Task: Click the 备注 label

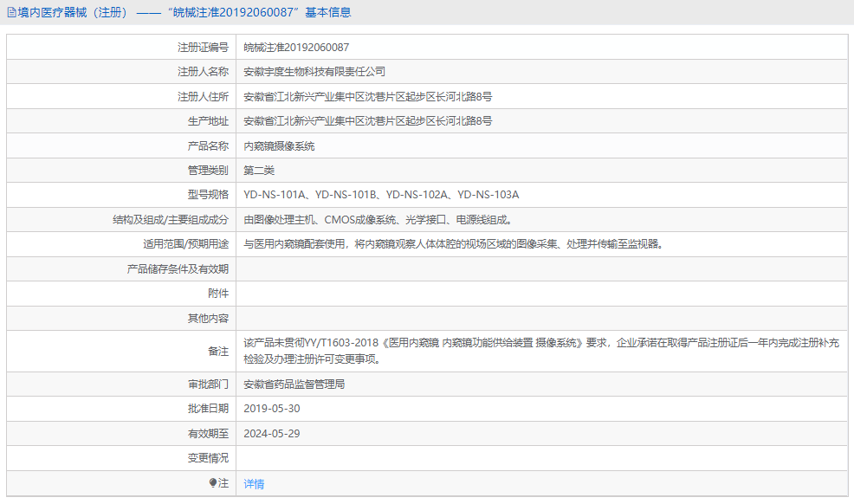Action: [218, 352]
